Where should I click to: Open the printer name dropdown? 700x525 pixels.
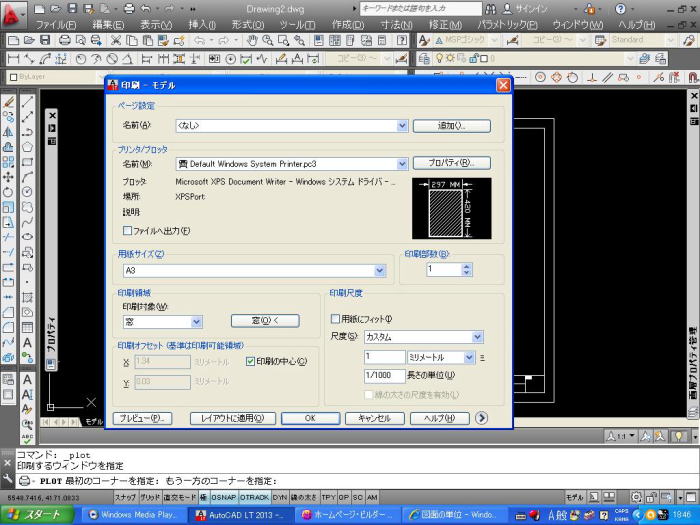(402, 164)
